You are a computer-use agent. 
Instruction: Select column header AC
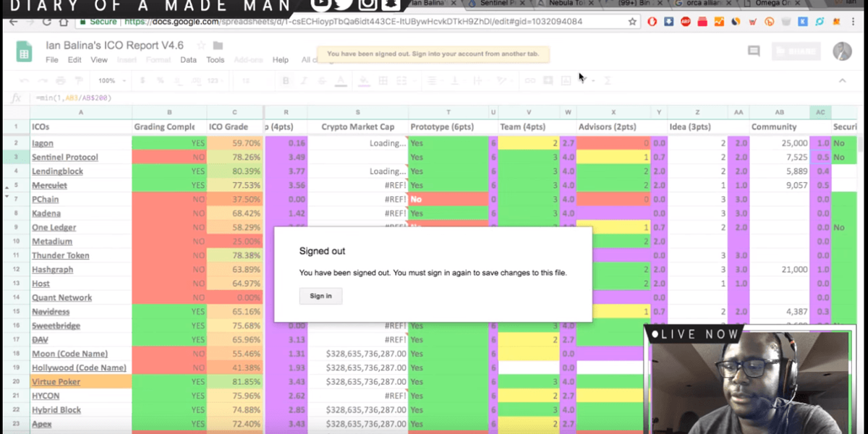(820, 112)
